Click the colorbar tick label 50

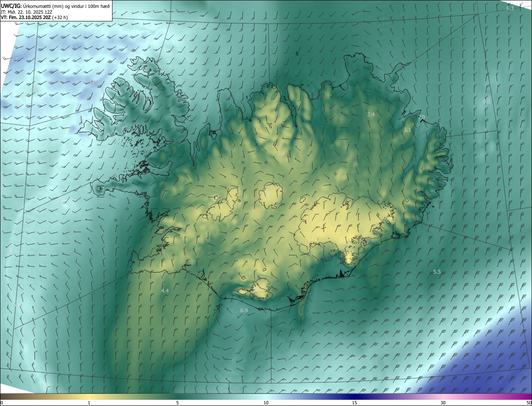click(529, 403)
